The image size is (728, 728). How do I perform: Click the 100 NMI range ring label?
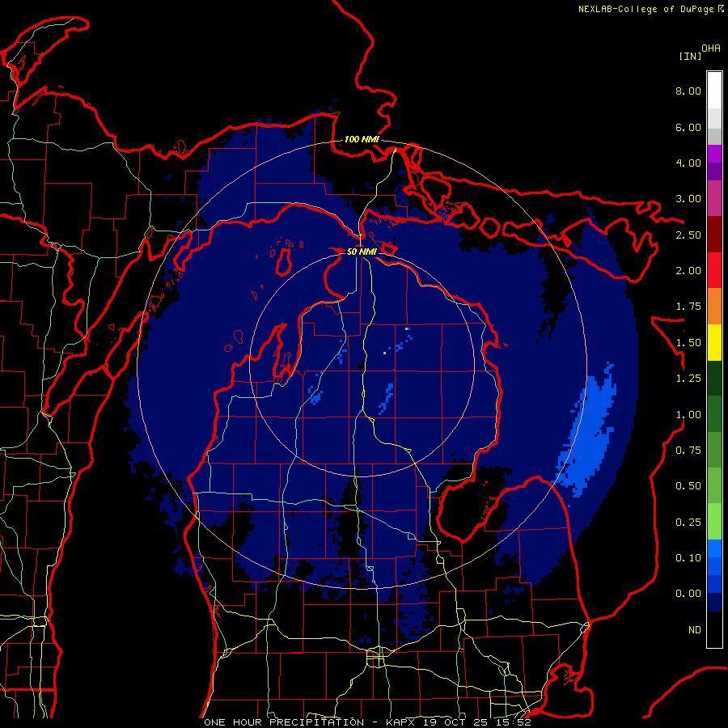pyautogui.click(x=362, y=139)
